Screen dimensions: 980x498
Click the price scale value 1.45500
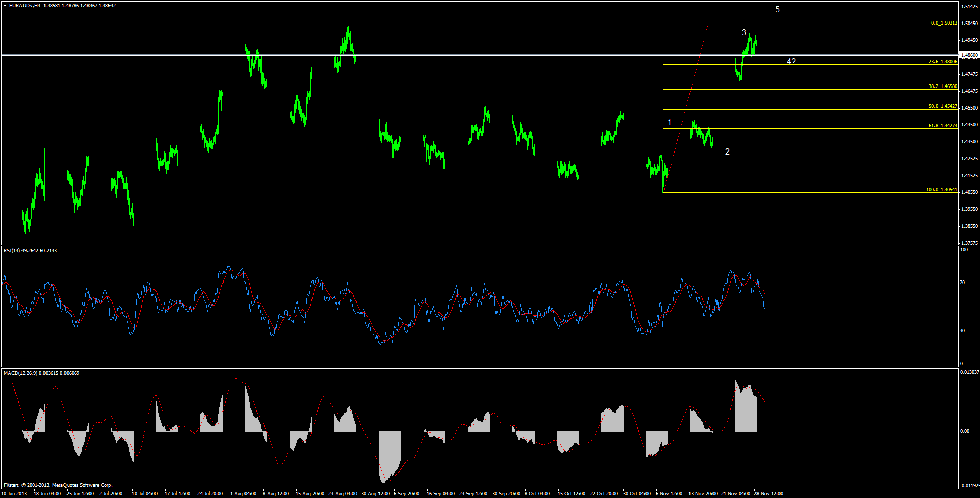[x=970, y=108]
